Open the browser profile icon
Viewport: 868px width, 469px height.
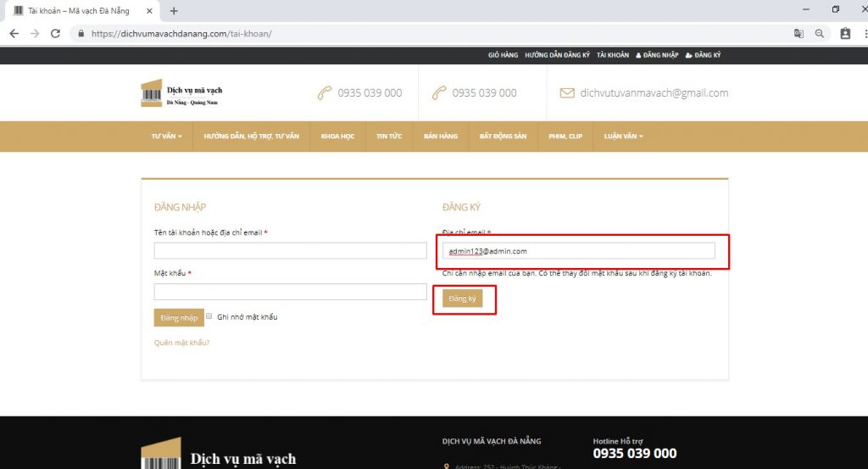(845, 34)
